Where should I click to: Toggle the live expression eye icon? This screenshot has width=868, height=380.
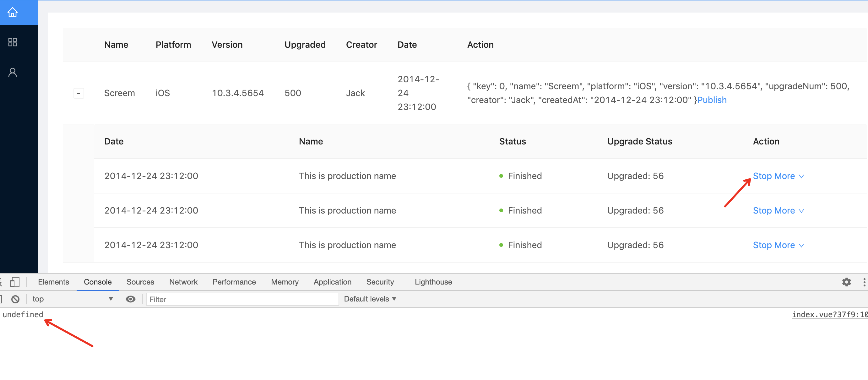tap(131, 299)
